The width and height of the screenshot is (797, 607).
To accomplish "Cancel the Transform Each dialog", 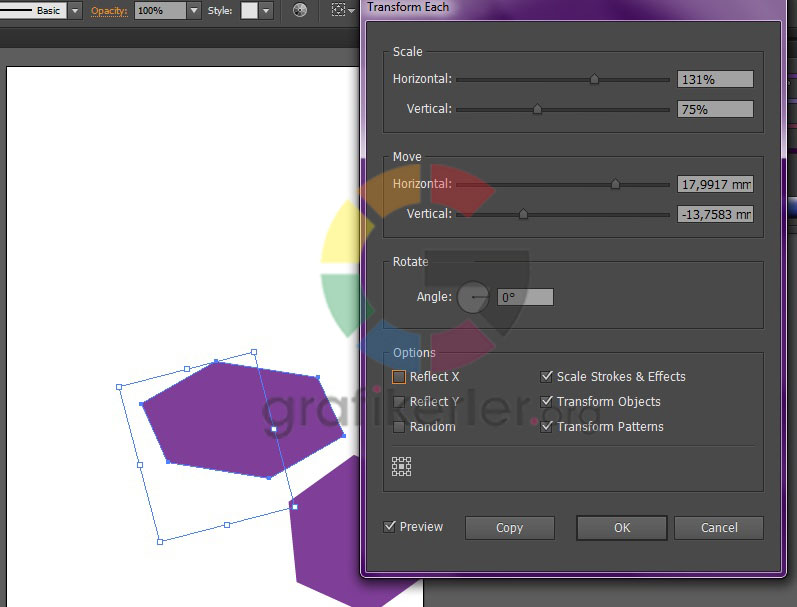I will tap(719, 528).
